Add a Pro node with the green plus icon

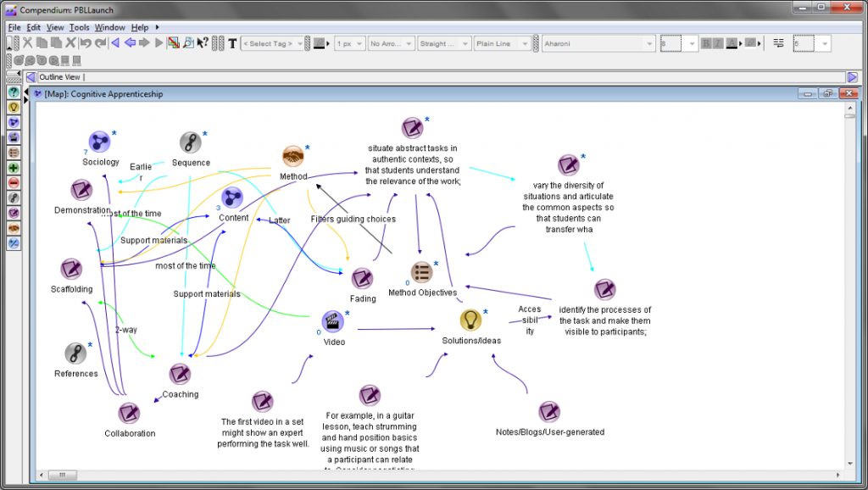14,168
